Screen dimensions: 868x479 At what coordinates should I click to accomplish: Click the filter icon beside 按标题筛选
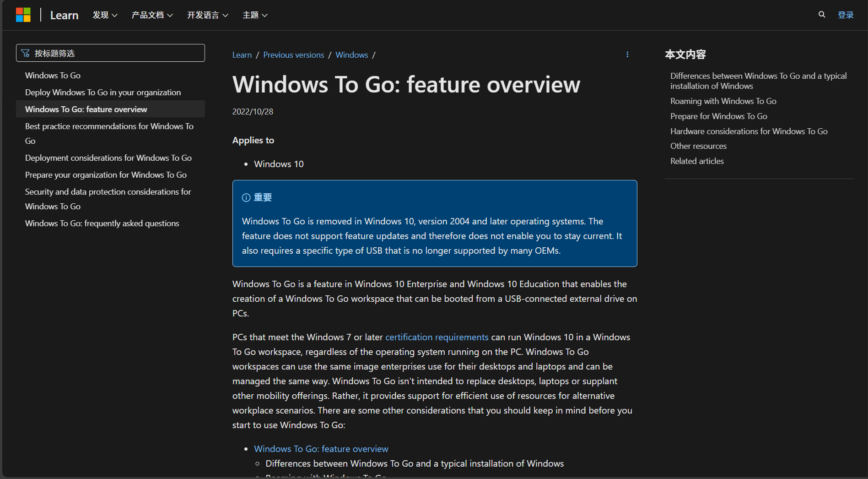[26, 53]
